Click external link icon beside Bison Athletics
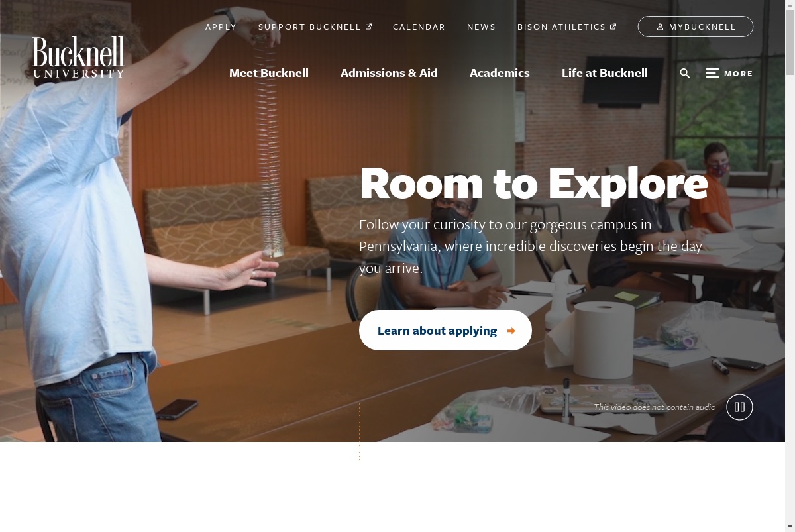The height and width of the screenshot is (532, 795). pos(613,27)
